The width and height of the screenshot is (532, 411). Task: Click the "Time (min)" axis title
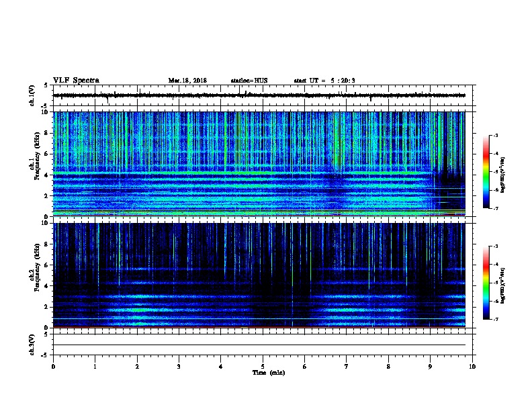269,373
